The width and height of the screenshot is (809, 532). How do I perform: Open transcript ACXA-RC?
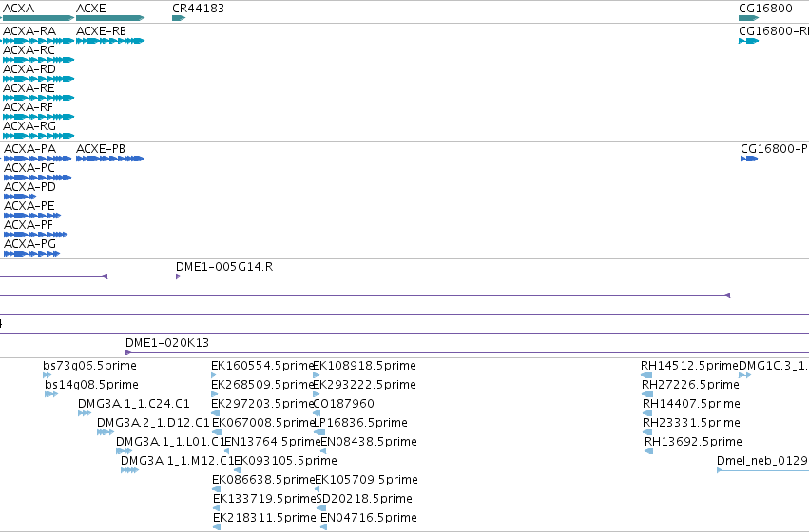[38, 60]
